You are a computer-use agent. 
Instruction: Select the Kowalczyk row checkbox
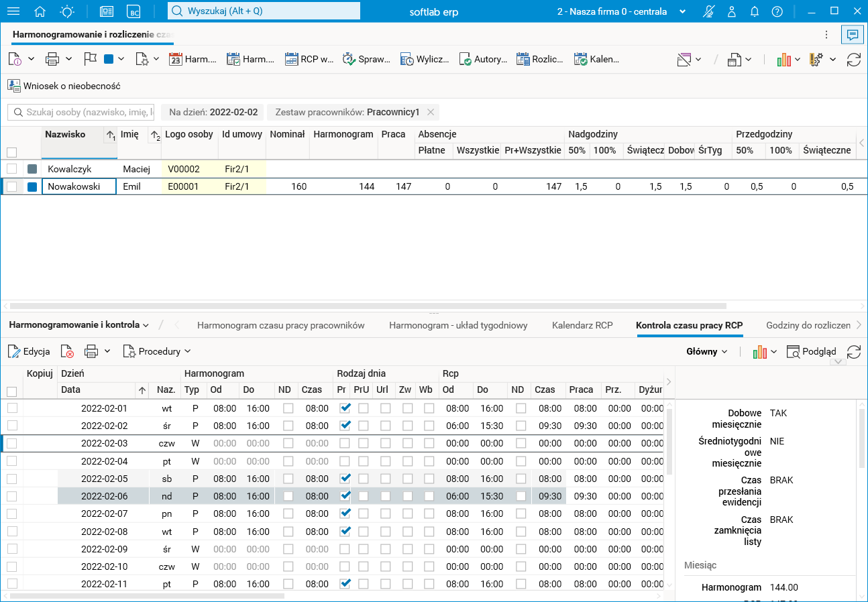(x=12, y=169)
